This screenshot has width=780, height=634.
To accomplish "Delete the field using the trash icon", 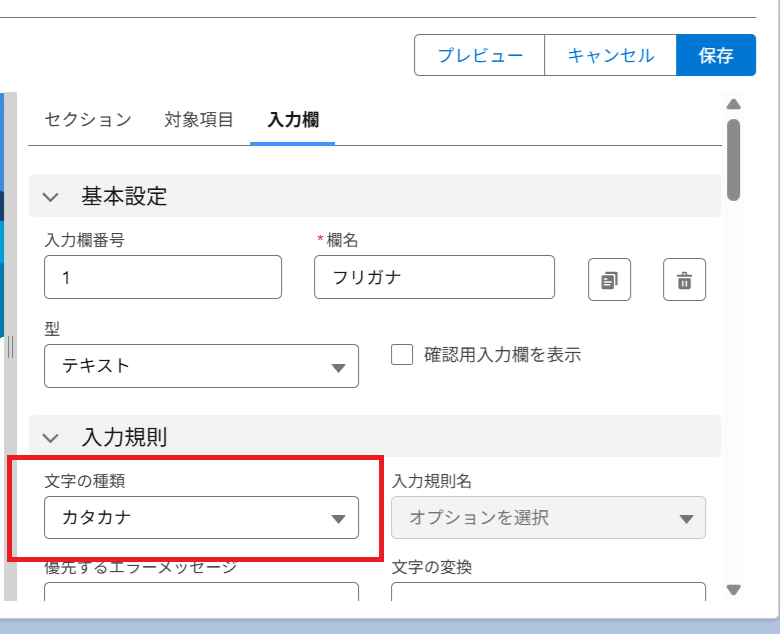I will pos(684,280).
